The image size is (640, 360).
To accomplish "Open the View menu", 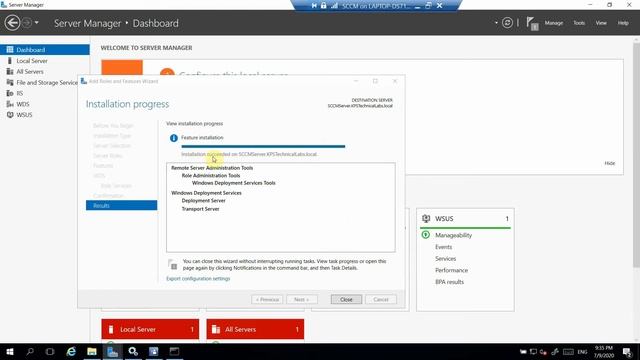I will (601, 23).
